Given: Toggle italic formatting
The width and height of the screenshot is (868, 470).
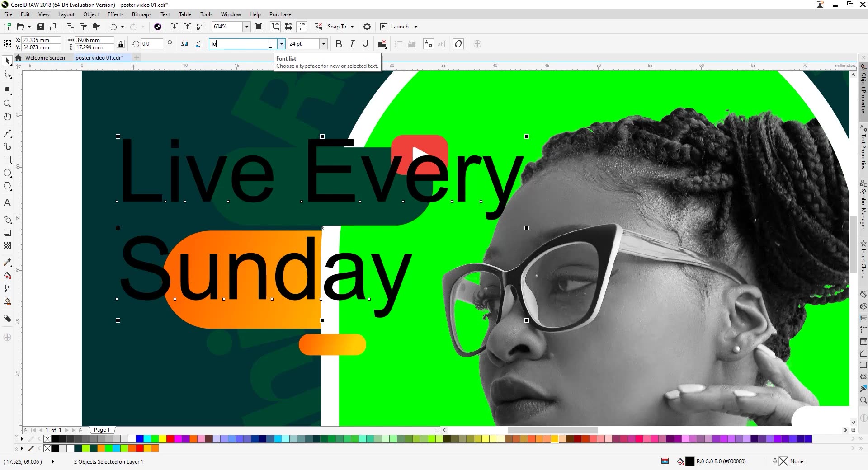Looking at the screenshot, I should 352,44.
